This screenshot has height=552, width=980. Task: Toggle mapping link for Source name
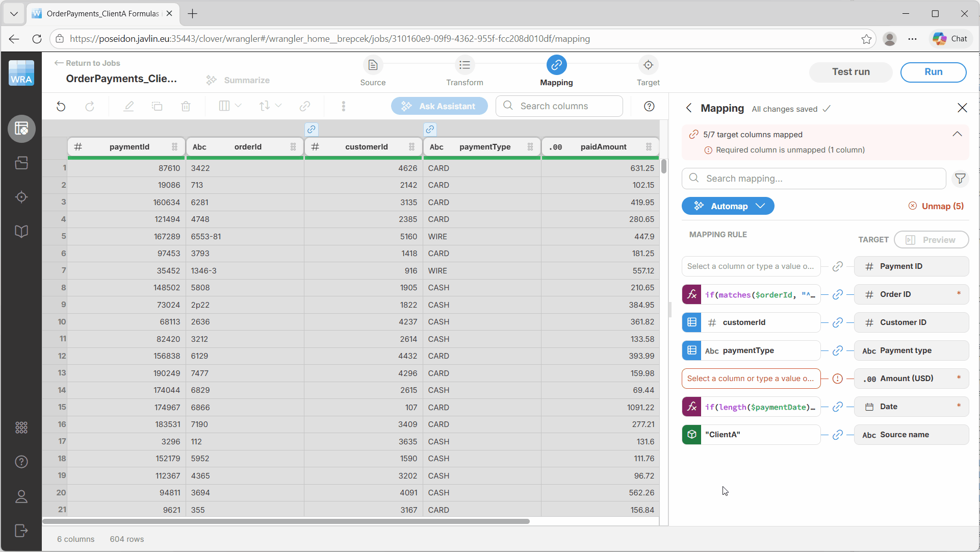point(837,435)
